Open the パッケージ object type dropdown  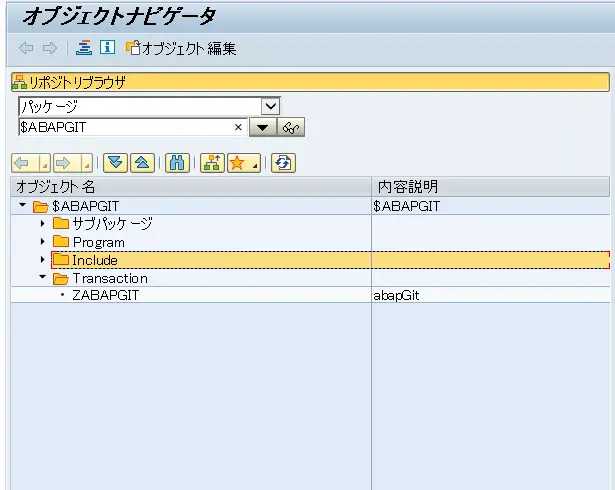click(x=271, y=106)
